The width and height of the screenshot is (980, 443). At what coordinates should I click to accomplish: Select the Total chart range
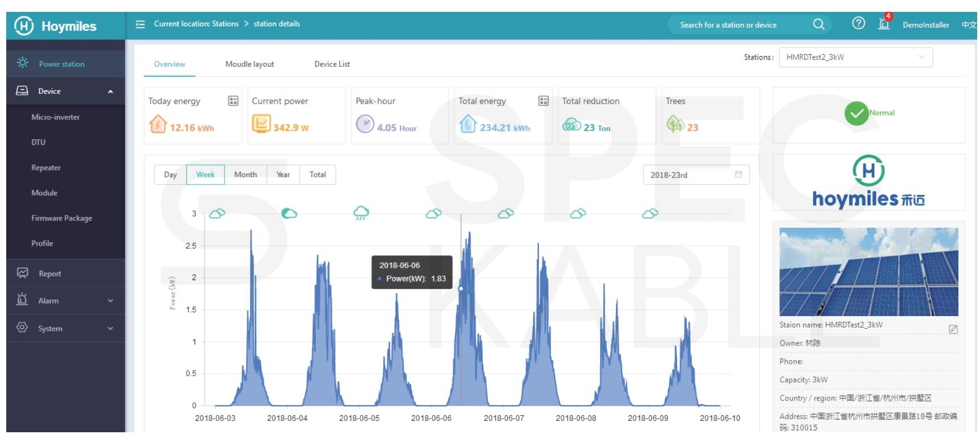click(318, 174)
